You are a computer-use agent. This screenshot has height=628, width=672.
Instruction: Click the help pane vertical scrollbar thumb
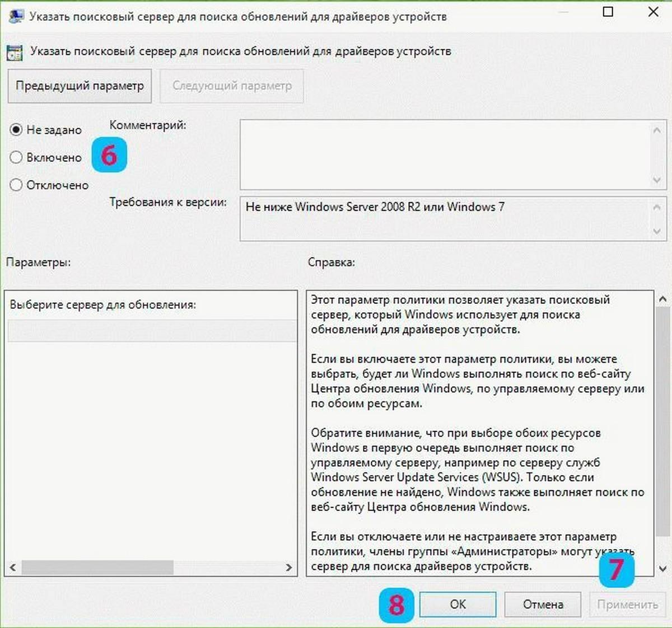coord(663,421)
